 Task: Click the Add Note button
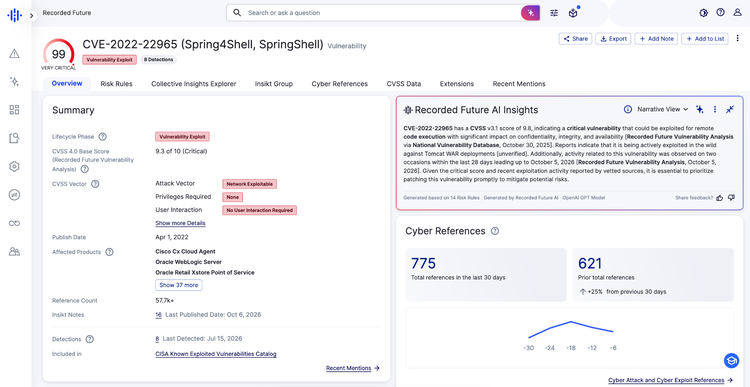656,39
